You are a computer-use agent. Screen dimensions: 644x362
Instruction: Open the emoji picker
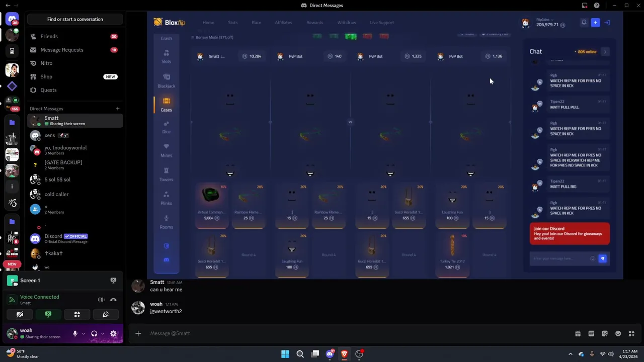tap(618, 333)
